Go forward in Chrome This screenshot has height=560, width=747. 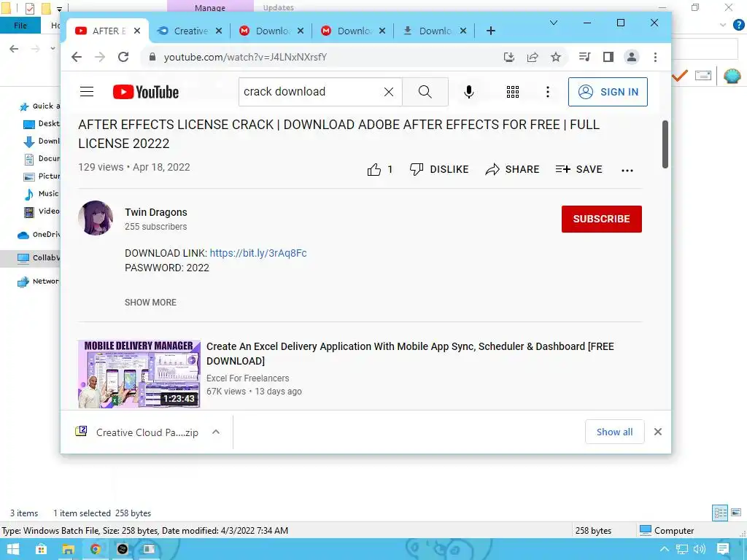coord(100,57)
